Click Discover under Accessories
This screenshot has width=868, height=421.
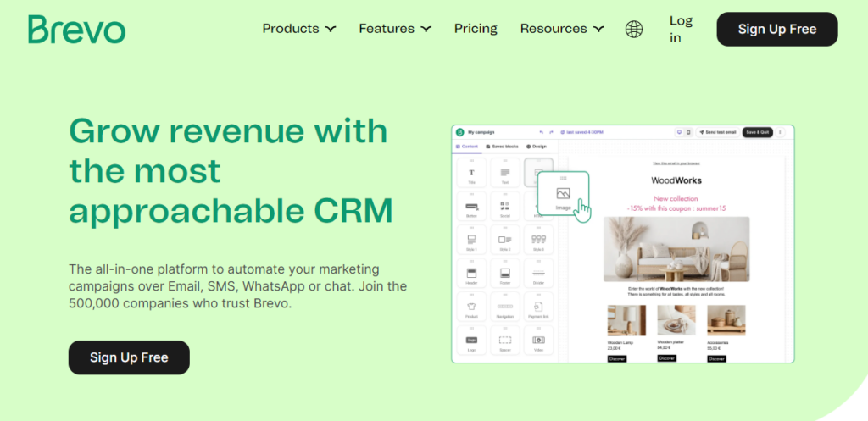pos(716,359)
